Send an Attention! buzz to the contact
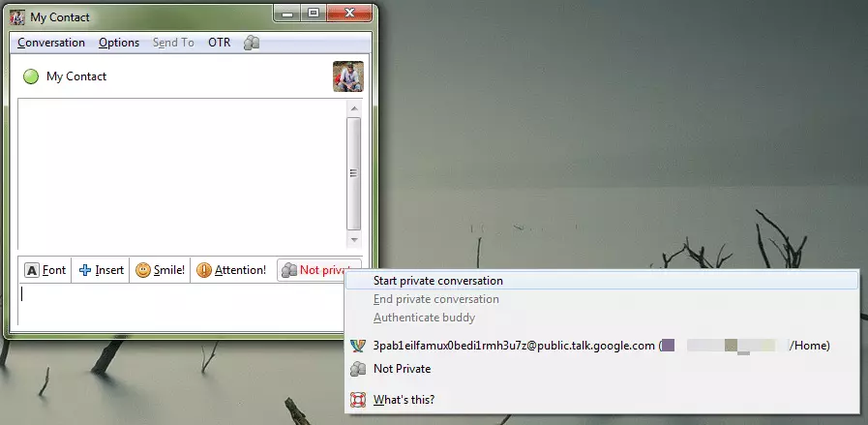Image resolution: width=868 pixels, height=425 pixels. coord(231,270)
